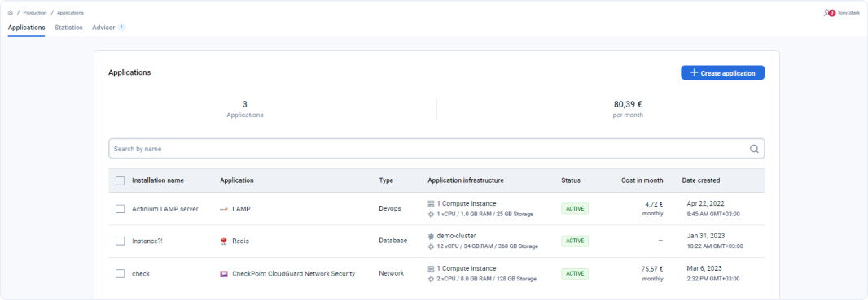This screenshot has width=868, height=300.
Task: Click the demo-cluster icon in Redis row
Action: tap(432, 236)
